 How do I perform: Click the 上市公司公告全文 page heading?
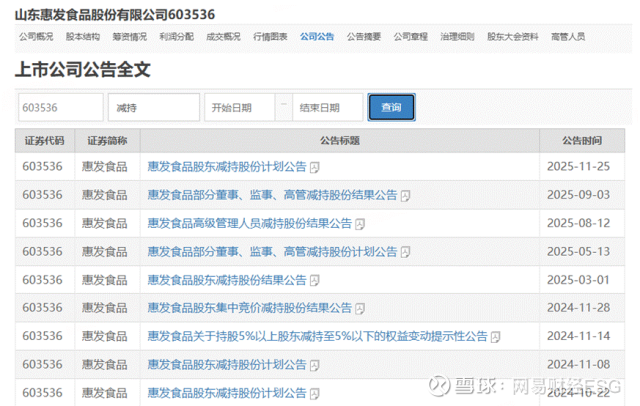[x=83, y=69]
